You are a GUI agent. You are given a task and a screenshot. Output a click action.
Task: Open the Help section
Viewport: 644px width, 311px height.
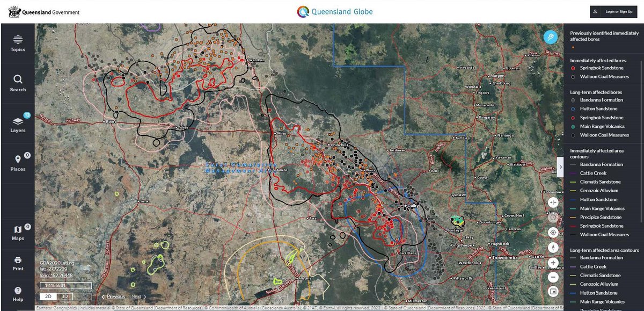(x=18, y=294)
